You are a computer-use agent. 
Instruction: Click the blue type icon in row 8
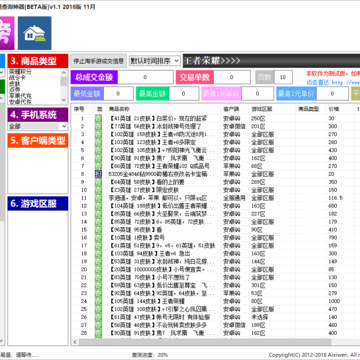point(98,174)
